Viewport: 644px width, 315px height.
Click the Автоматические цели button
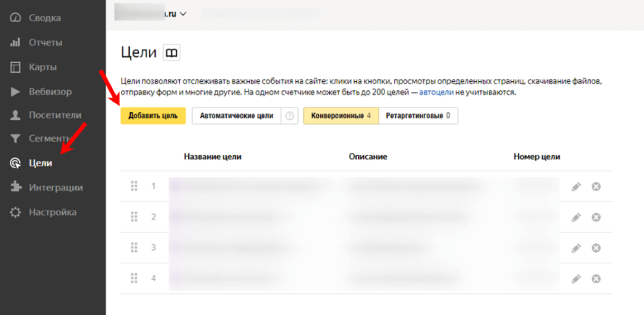click(x=236, y=116)
